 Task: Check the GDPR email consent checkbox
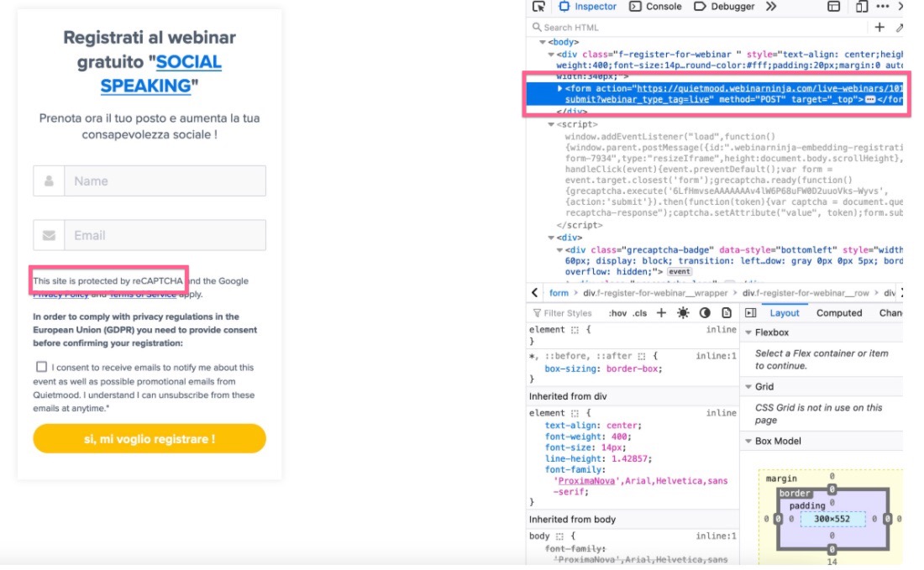point(41,367)
